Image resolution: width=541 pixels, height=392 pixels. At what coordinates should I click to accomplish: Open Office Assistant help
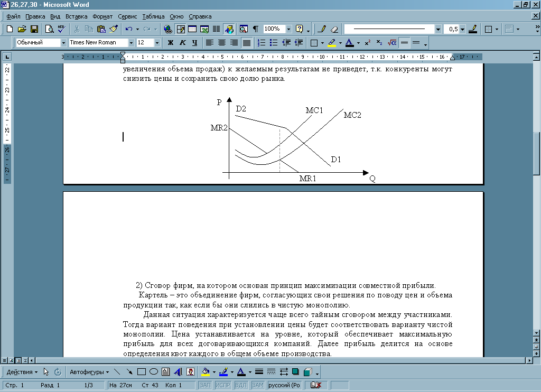300,29
